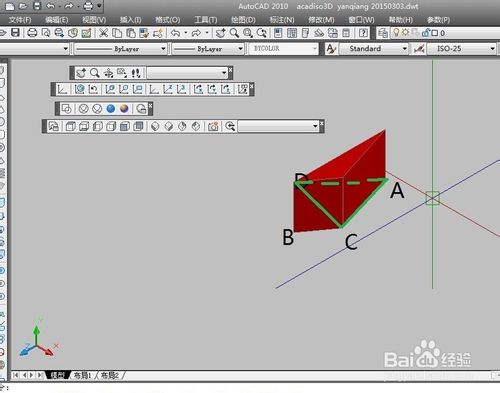Click Plot Preview icon on standard toolbar
This screenshot has height=393, width=500.
pyautogui.click(x=46, y=33)
